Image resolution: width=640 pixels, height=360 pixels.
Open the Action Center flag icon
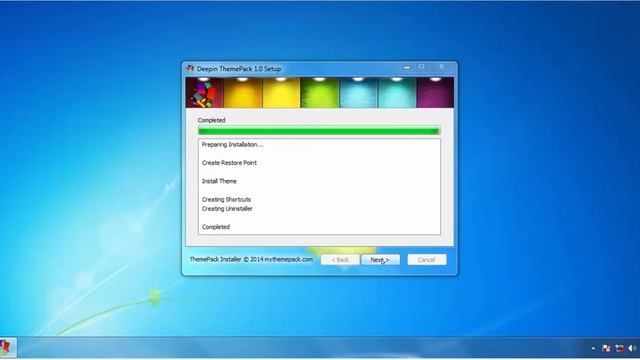pos(606,348)
